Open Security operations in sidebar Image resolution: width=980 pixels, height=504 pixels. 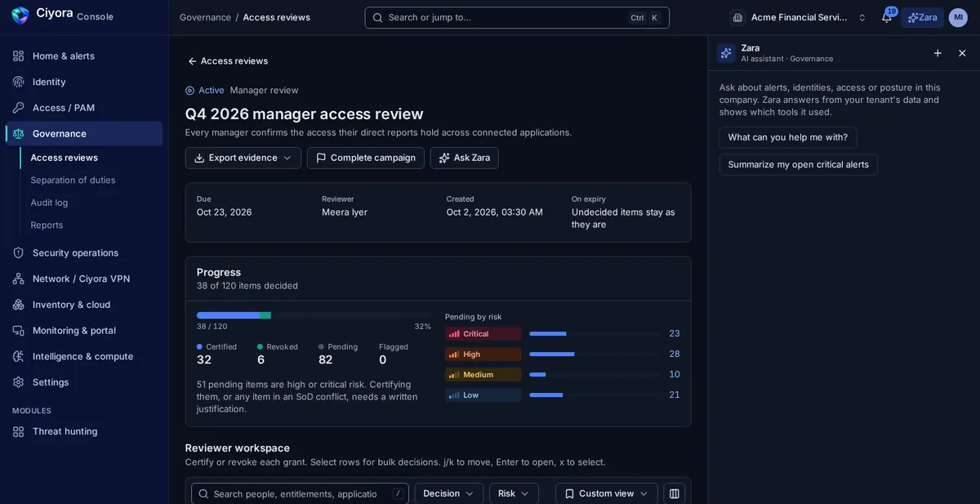pos(84,253)
